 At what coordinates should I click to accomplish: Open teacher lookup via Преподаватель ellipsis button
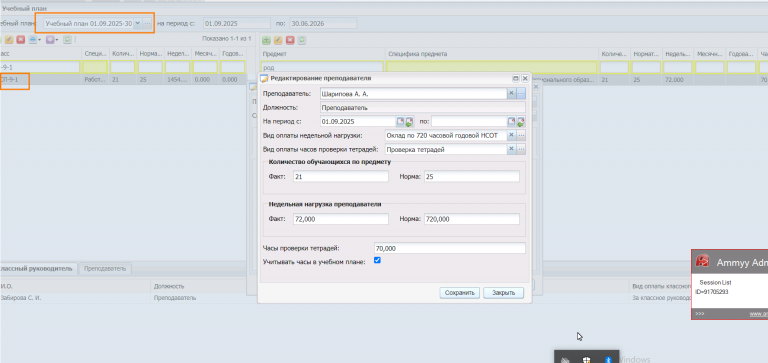[x=521, y=93]
